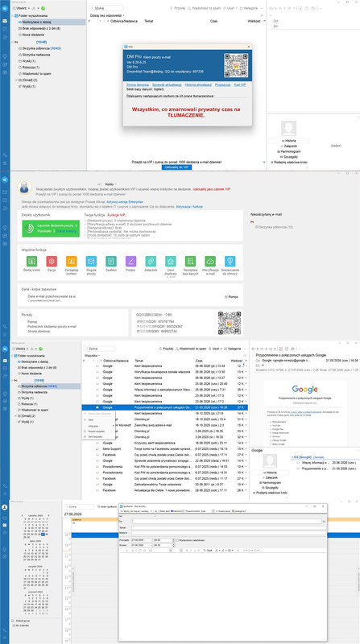
Task: Open the Dodaj konto icon on account page
Action: (31, 261)
